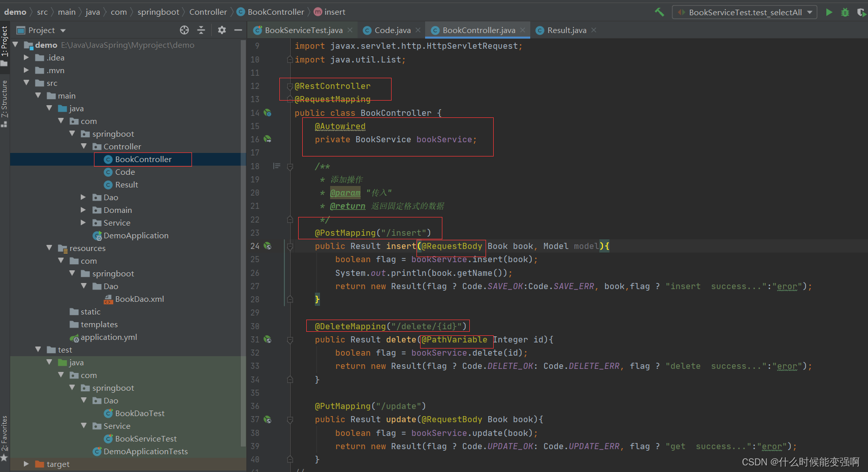The height and width of the screenshot is (472, 868).
Task: Fold the insert method at line 24
Action: [290, 246]
